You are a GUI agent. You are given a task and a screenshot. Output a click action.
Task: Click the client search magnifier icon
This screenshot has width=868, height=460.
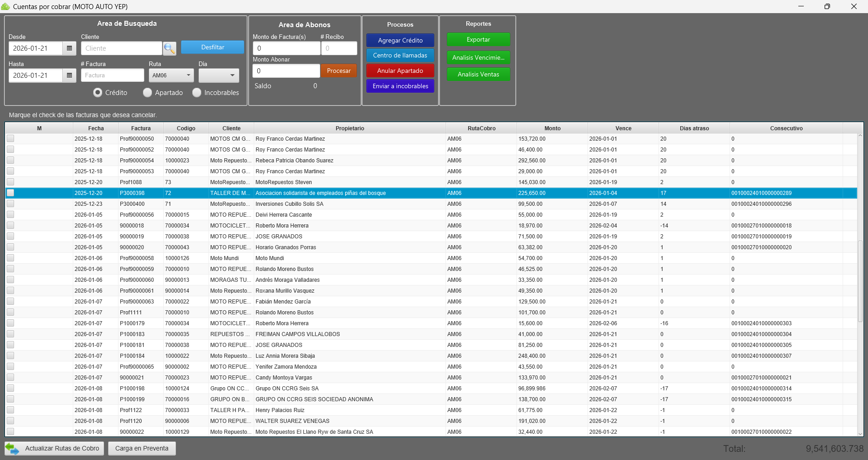coord(170,48)
